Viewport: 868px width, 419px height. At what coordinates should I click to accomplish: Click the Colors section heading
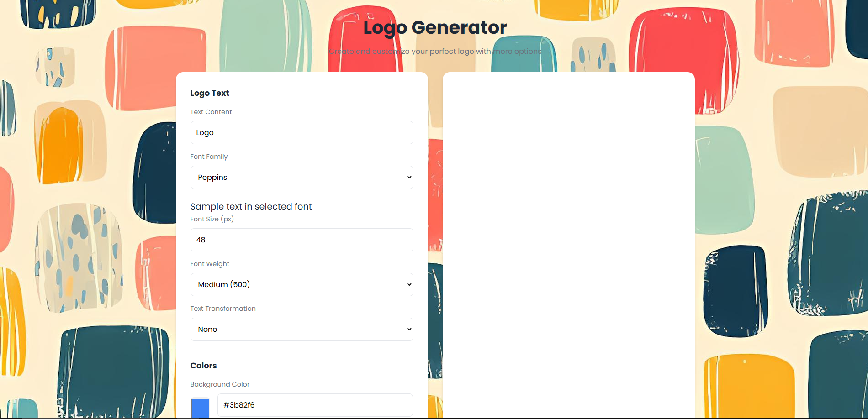(203, 365)
